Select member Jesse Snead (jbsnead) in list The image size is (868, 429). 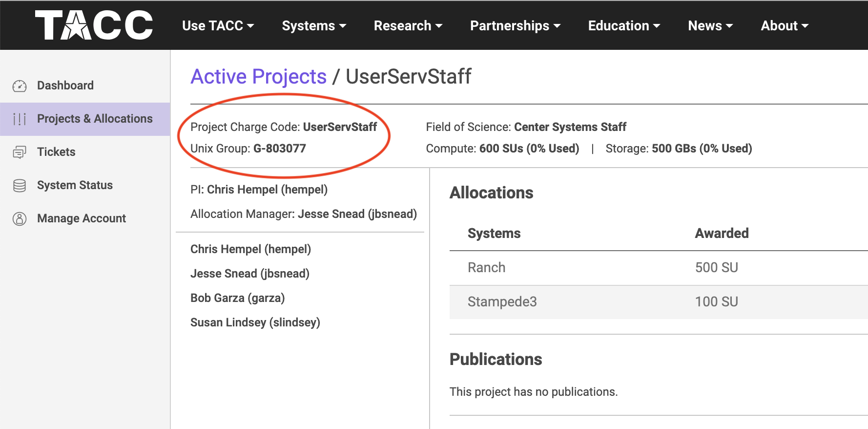250,274
